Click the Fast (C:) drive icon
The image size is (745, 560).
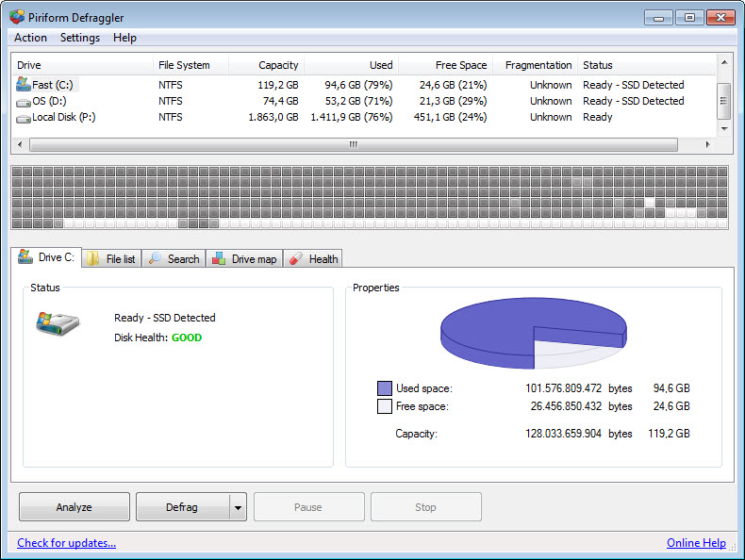(x=24, y=85)
